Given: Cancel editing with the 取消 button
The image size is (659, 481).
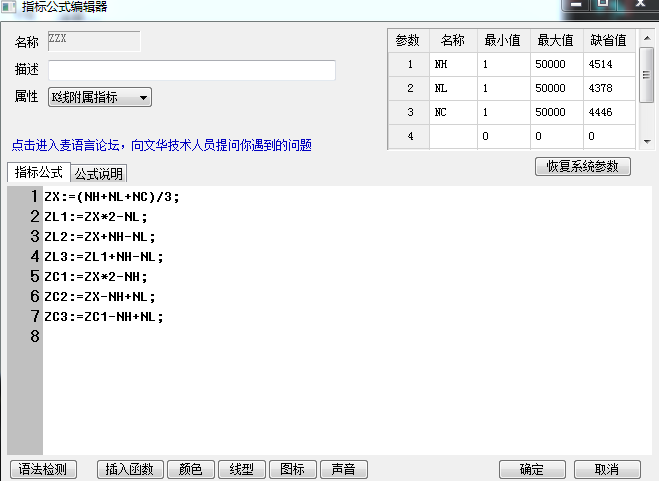Looking at the screenshot, I should (x=606, y=469).
